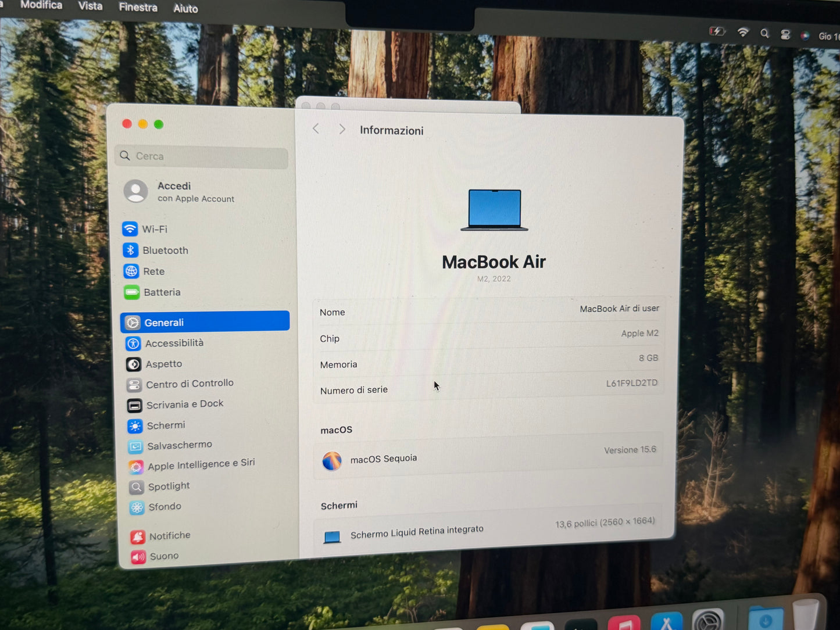840x630 pixels.
Task: Click the serial number 'L61F9LD2TD'
Action: coord(631,383)
